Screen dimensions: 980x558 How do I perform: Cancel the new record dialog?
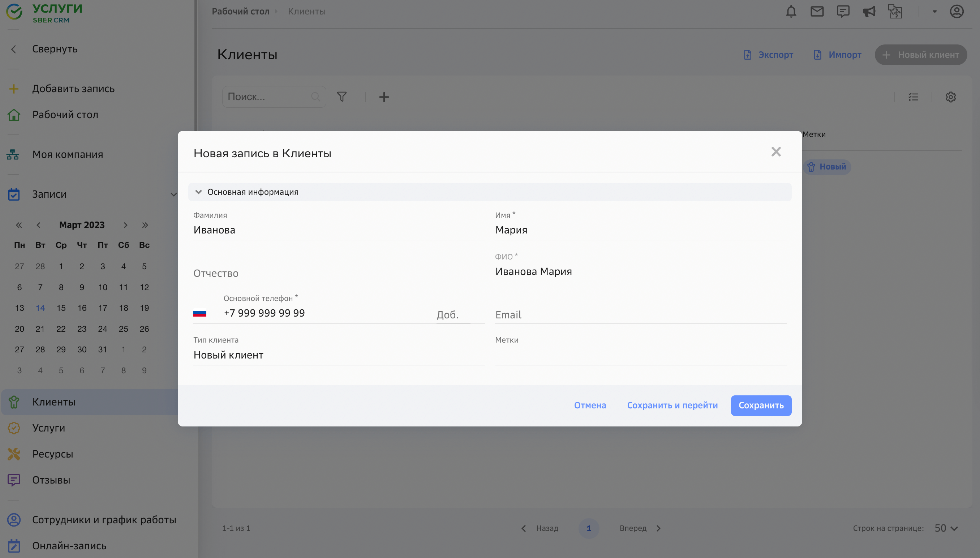pos(590,405)
